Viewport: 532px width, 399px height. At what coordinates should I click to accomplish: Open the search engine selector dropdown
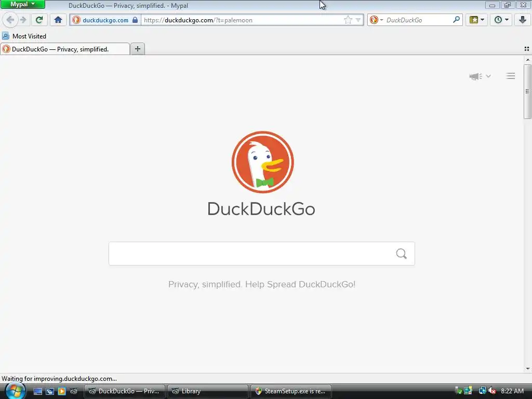(x=376, y=20)
